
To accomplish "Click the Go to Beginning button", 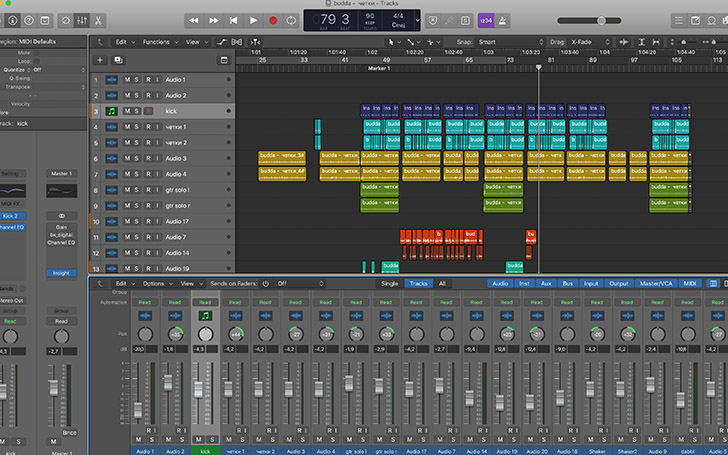I will pos(235,20).
